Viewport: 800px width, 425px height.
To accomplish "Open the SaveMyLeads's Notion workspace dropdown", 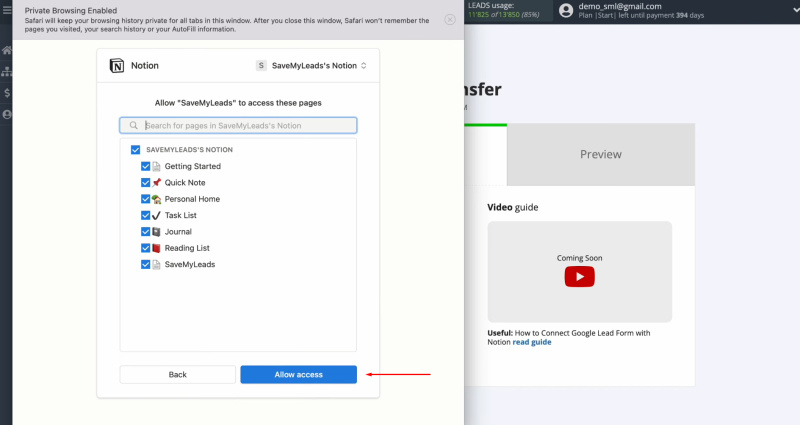I will pyautogui.click(x=311, y=65).
